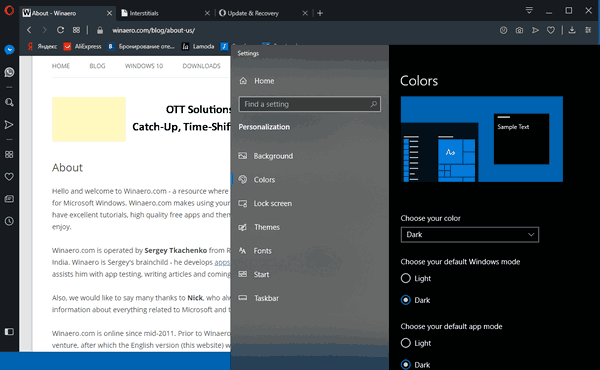The width and height of the screenshot is (600, 370).
Task: Send page to My Flow
Action: click(535, 30)
